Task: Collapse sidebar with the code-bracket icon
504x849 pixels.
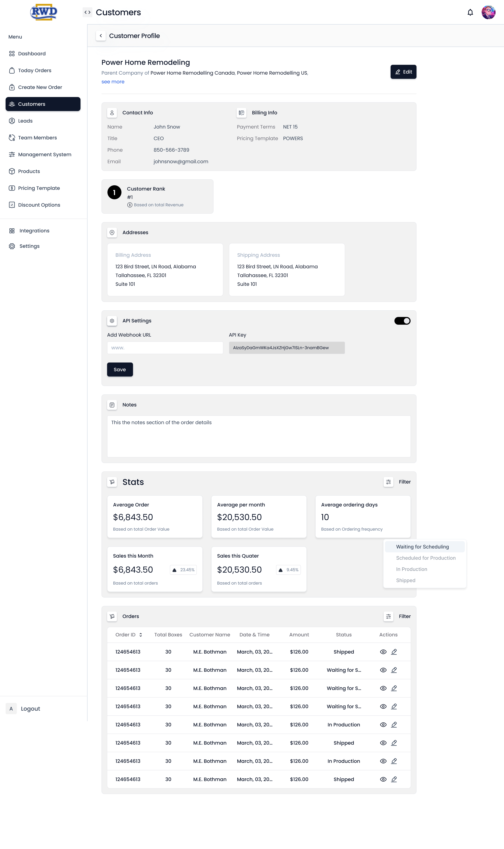Action: [x=87, y=12]
